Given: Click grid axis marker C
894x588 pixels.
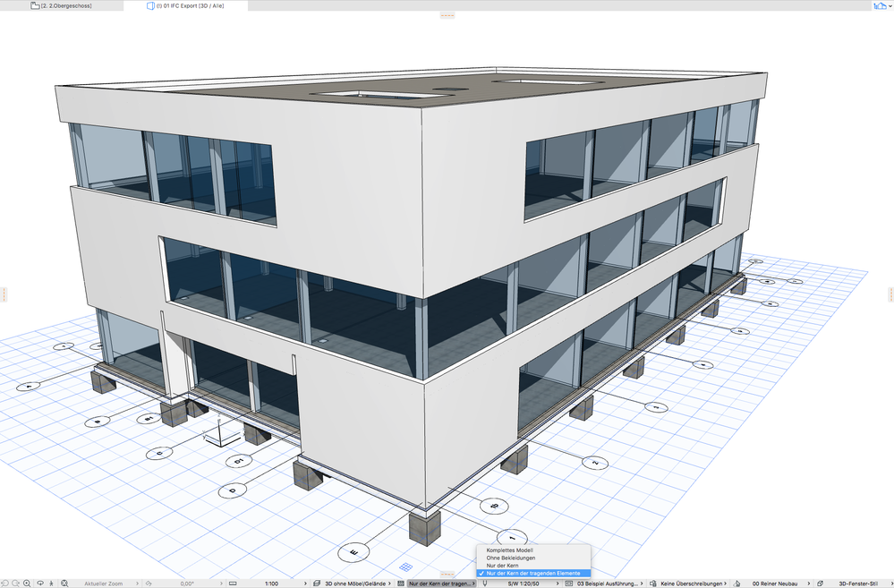Looking at the screenshot, I should (x=159, y=454).
